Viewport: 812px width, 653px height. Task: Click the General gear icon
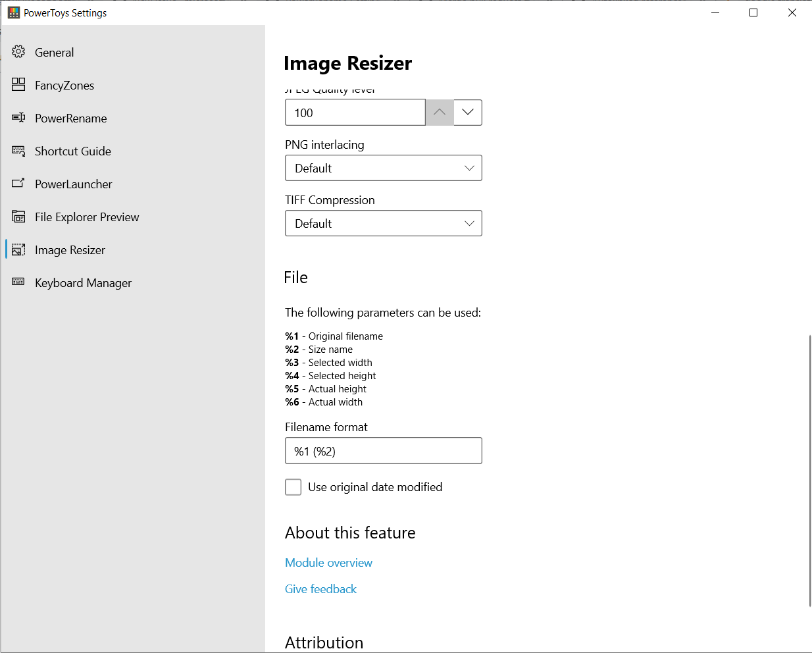pyautogui.click(x=18, y=52)
